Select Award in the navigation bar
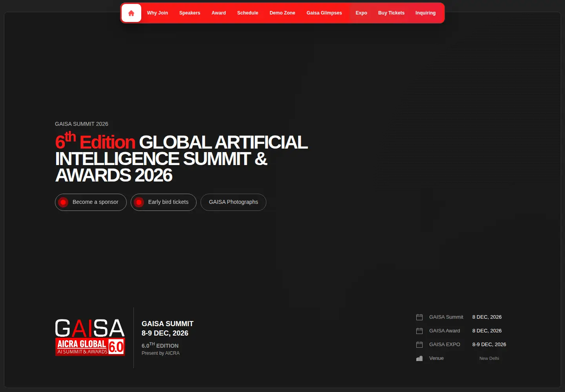Screen dimensions: 565x392 [219, 13]
